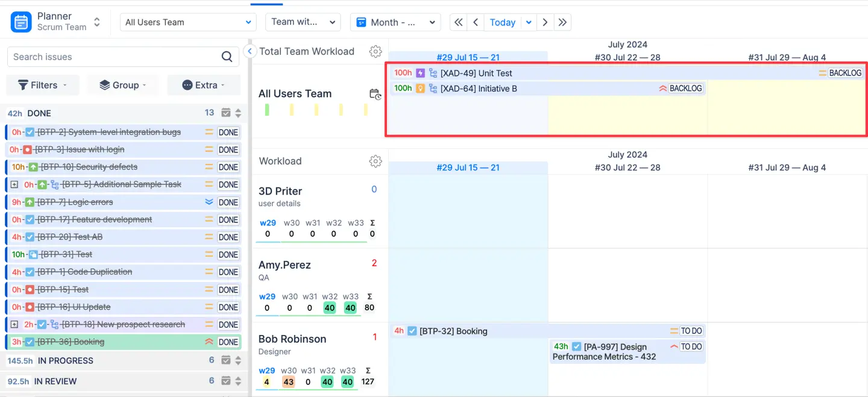This screenshot has width=868, height=397.
Task: Open the Filters menu
Action: pyautogui.click(x=43, y=85)
